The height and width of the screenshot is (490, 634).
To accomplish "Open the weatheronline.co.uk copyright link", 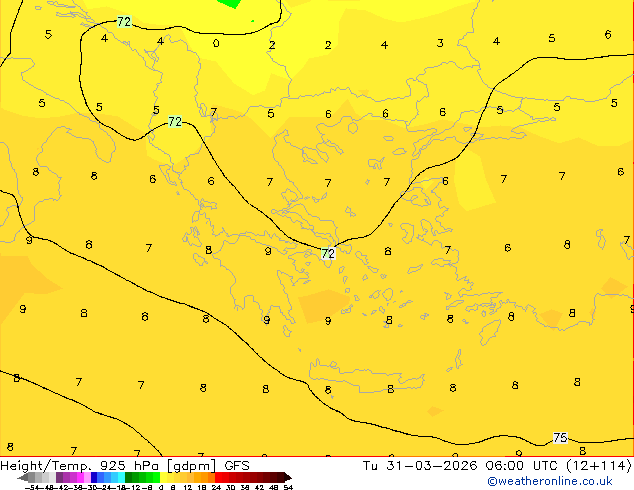I will click(550, 481).
